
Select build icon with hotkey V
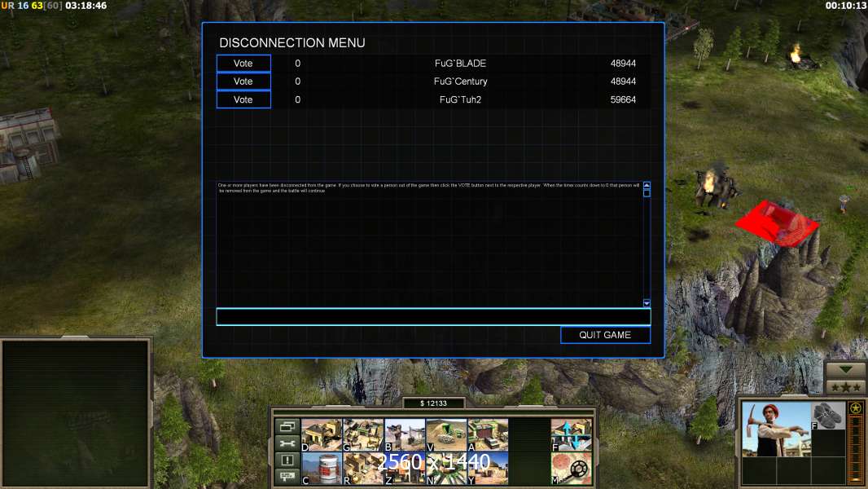(x=446, y=434)
